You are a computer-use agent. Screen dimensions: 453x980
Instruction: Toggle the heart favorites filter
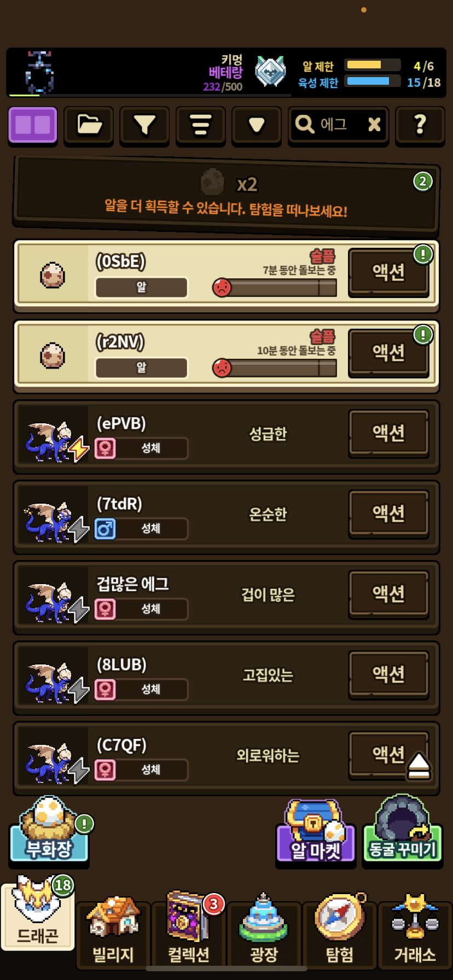pos(257,125)
